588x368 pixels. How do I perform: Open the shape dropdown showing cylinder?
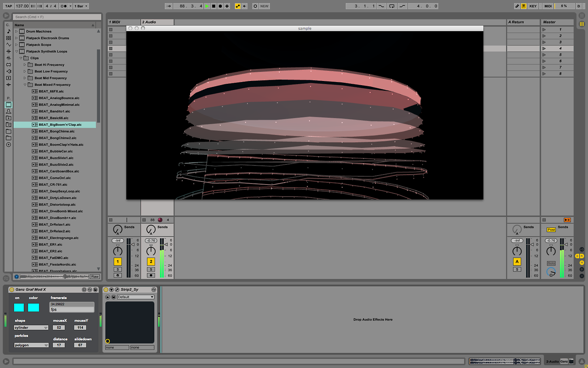[x=30, y=327]
